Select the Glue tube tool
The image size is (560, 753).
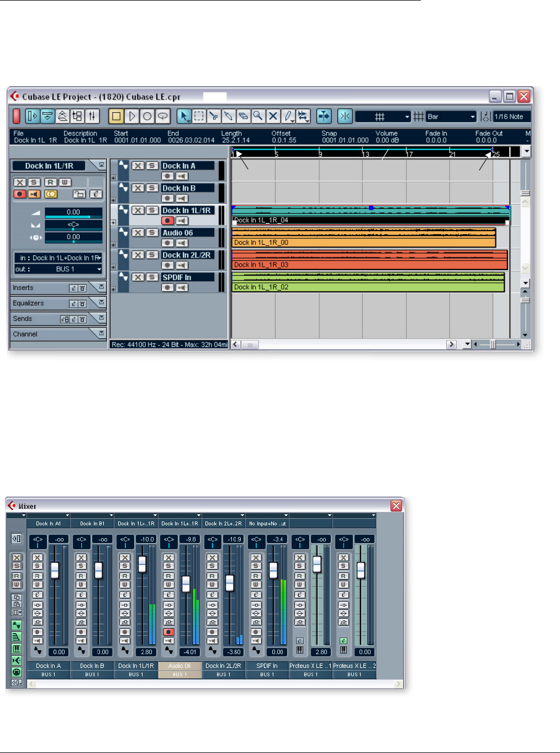click(229, 116)
